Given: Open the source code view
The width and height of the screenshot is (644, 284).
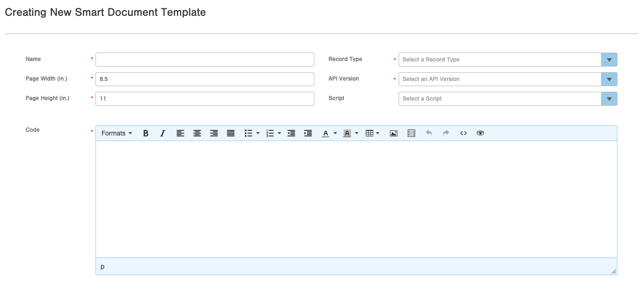Looking at the screenshot, I should coord(463,133).
